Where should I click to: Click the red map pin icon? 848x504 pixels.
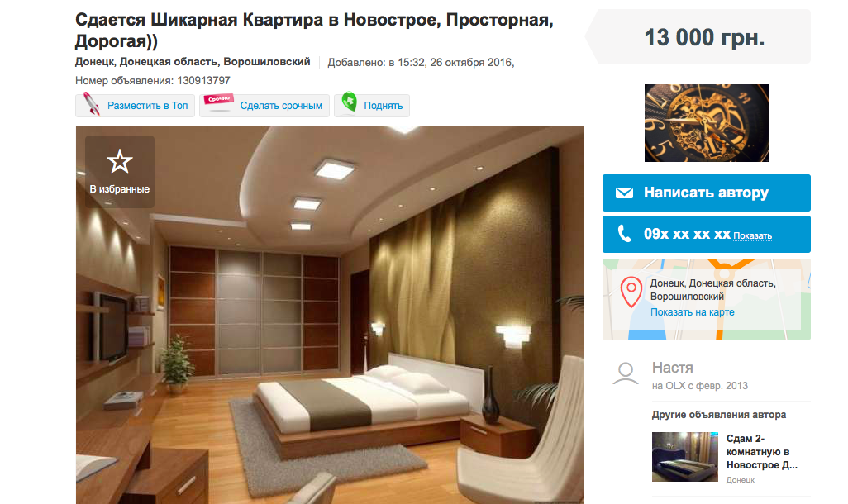(631, 292)
